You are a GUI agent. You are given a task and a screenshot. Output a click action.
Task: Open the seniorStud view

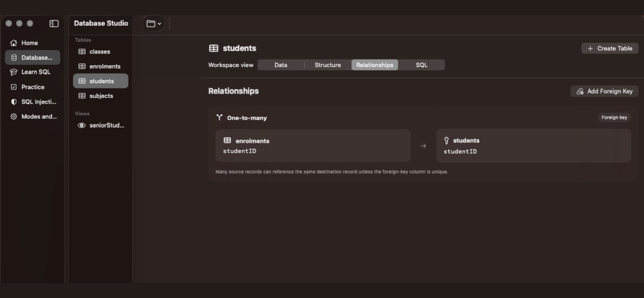[x=101, y=125]
